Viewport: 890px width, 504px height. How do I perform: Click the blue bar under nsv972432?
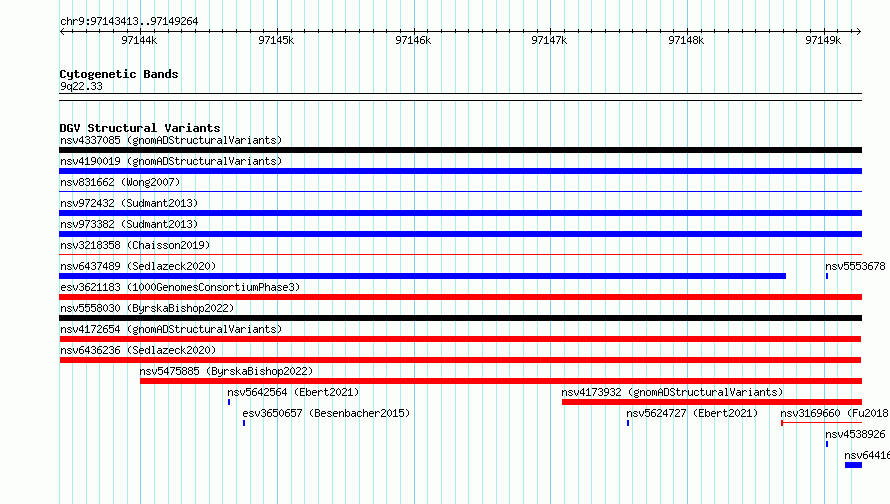click(x=460, y=213)
